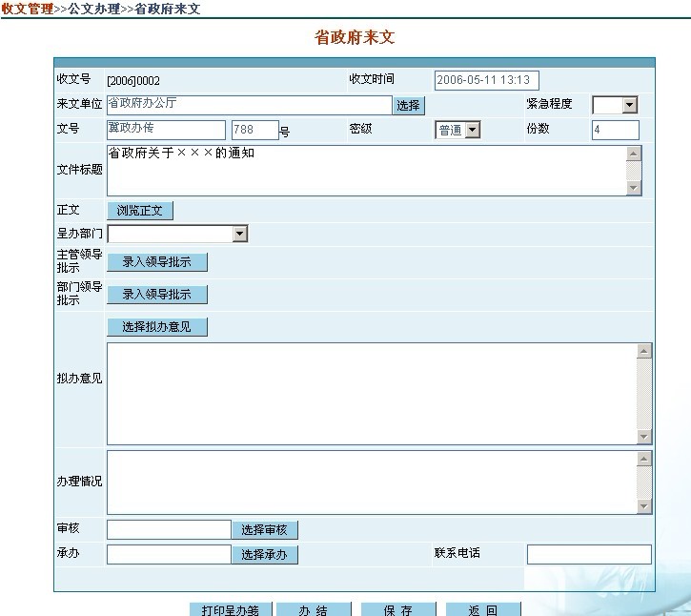Click the 选择拟办意见 button
Viewport: 691px width, 616px height.
point(157,327)
